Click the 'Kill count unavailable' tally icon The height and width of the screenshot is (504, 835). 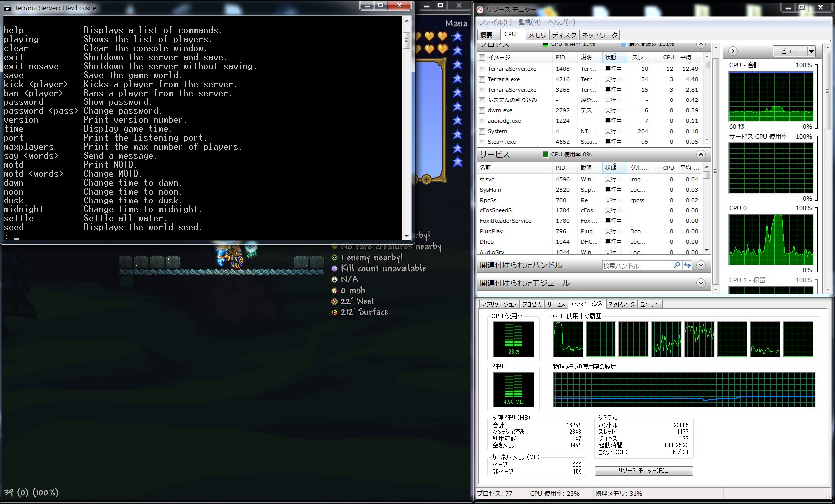point(334,269)
